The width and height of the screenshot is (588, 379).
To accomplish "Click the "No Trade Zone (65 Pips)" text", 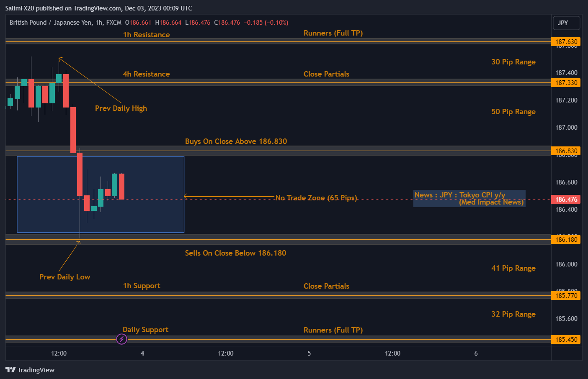I will point(316,198).
